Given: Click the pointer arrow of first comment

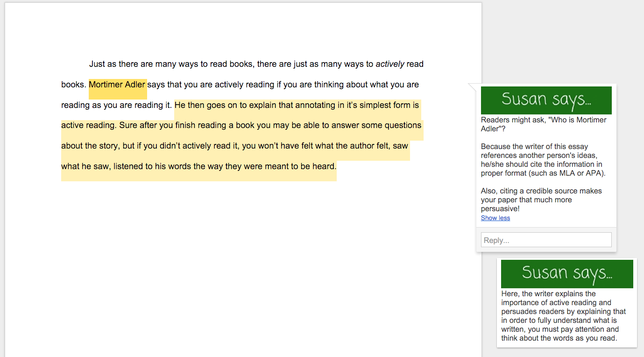Looking at the screenshot, I should click(x=472, y=87).
